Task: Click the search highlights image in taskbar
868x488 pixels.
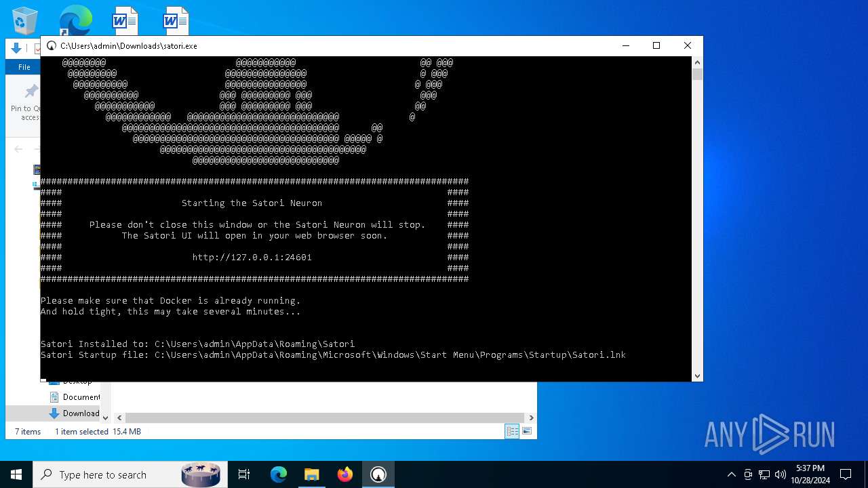Action: (x=201, y=474)
